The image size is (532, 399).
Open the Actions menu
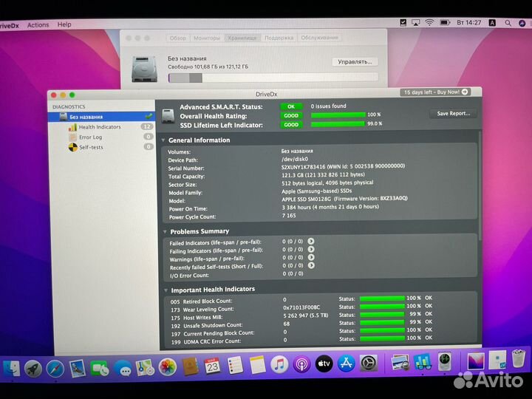click(x=38, y=25)
